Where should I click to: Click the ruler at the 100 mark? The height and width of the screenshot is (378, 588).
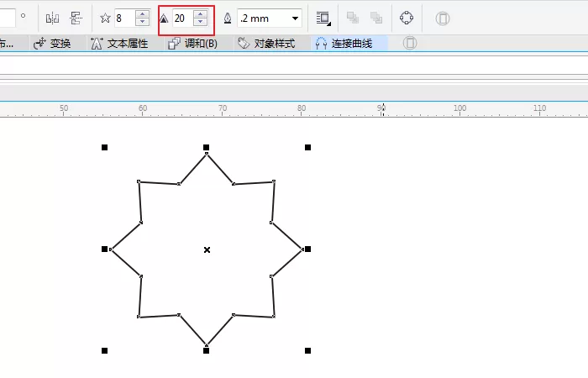(x=460, y=108)
